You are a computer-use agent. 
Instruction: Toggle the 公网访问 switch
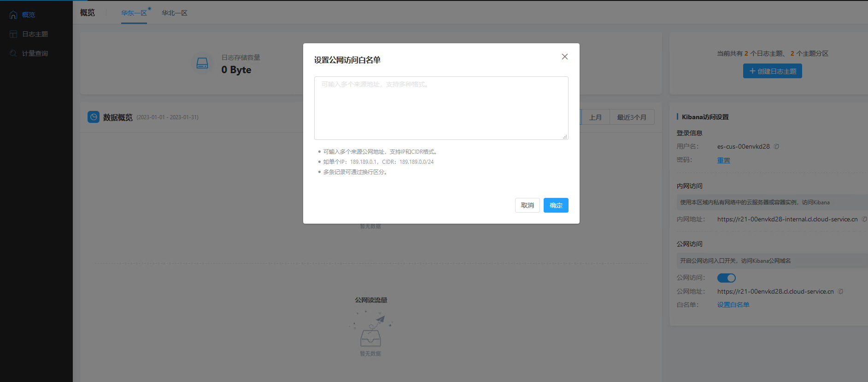pos(727,278)
